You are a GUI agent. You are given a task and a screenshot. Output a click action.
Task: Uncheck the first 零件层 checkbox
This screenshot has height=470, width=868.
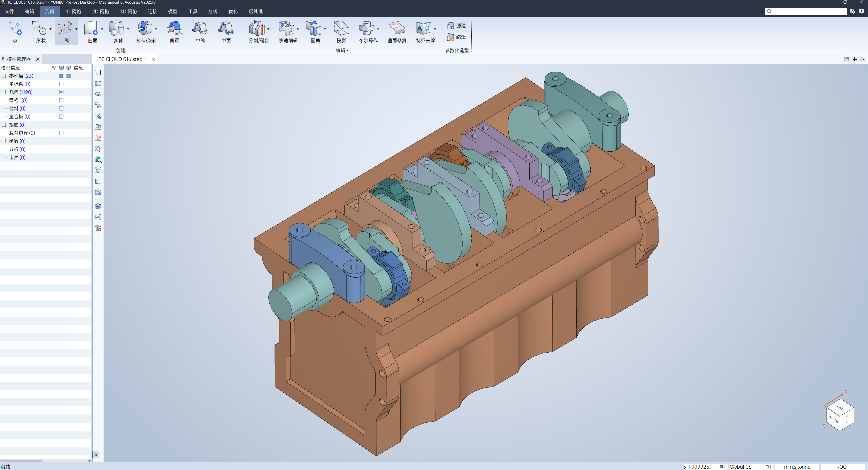(x=61, y=76)
